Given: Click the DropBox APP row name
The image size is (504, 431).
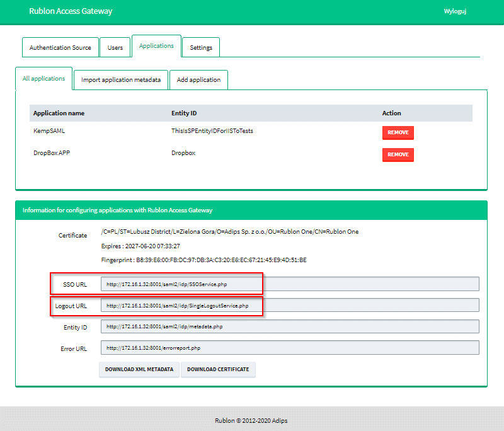Looking at the screenshot, I should (52, 152).
